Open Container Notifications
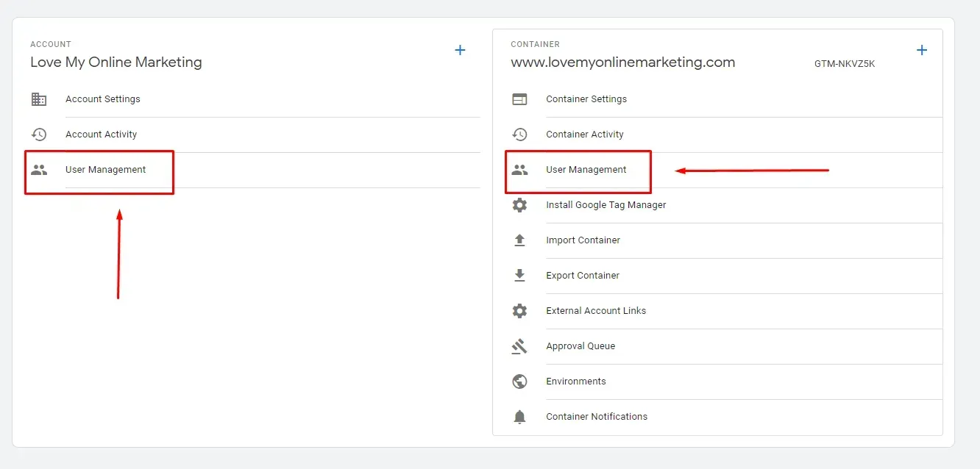This screenshot has height=469, width=980. pyautogui.click(x=597, y=417)
